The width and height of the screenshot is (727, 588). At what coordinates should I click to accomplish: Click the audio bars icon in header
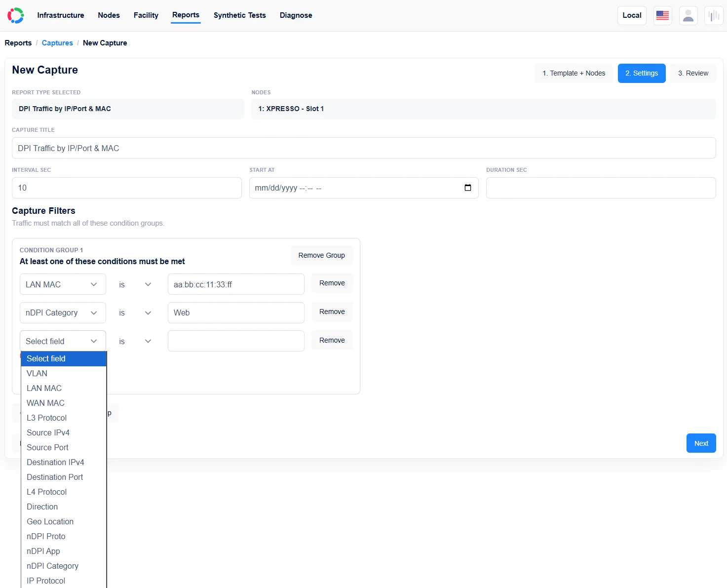coord(714,15)
